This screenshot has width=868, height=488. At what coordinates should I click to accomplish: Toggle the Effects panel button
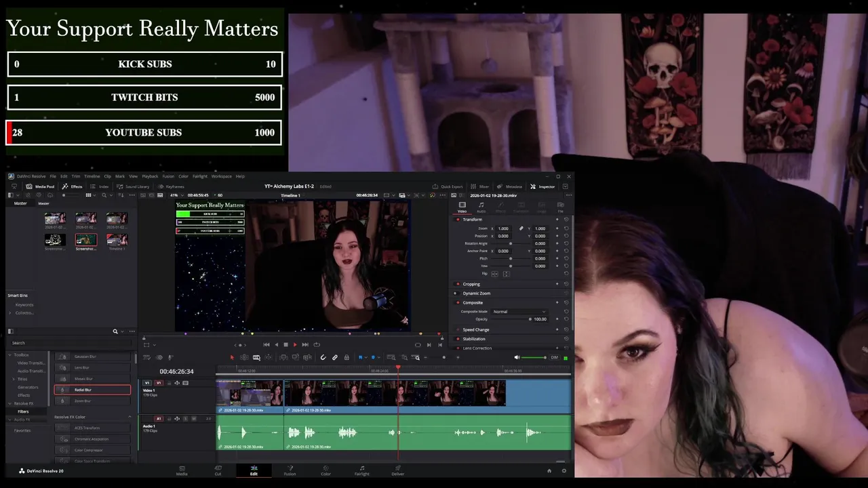tap(72, 186)
